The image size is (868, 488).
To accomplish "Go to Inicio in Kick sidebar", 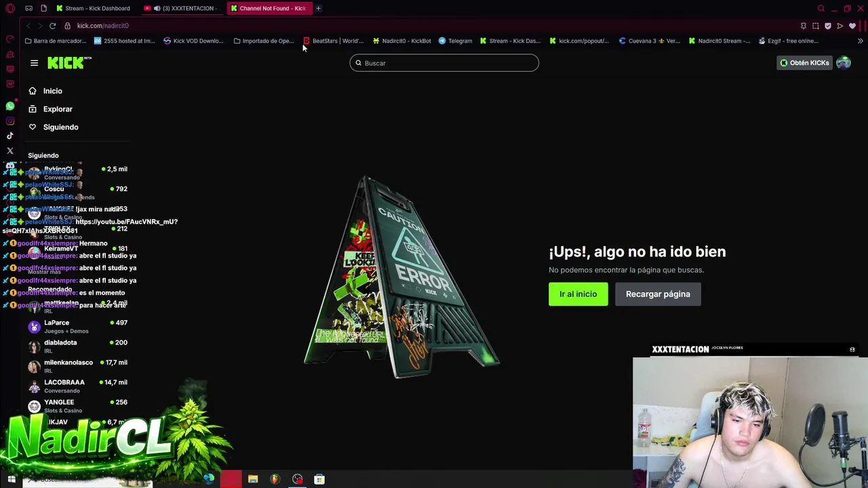I will (x=45, y=91).
